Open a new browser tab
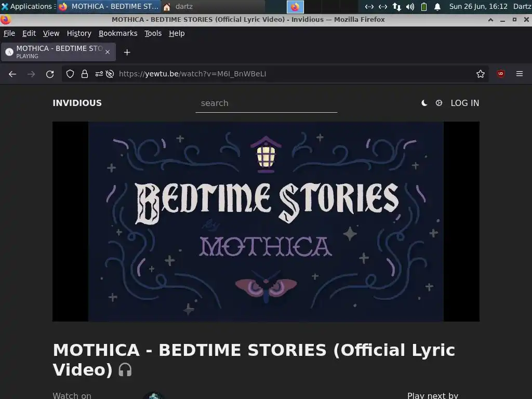 tap(127, 52)
